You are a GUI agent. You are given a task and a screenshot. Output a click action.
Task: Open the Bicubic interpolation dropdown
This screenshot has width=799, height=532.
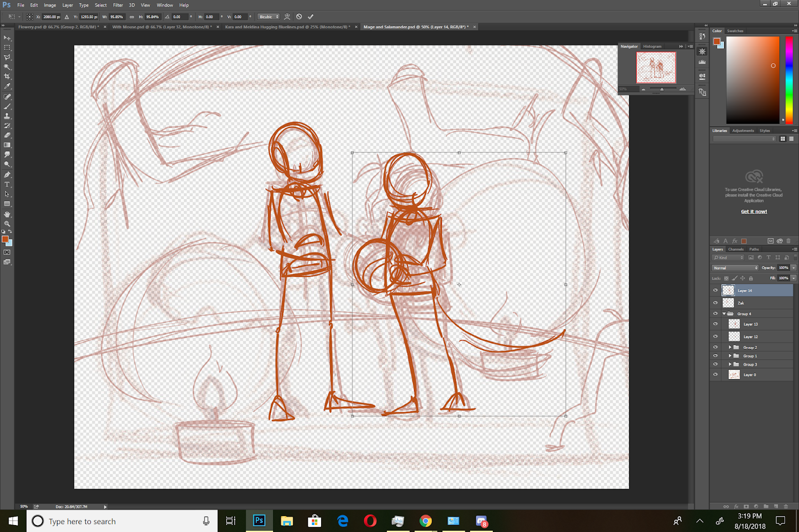[x=269, y=16]
